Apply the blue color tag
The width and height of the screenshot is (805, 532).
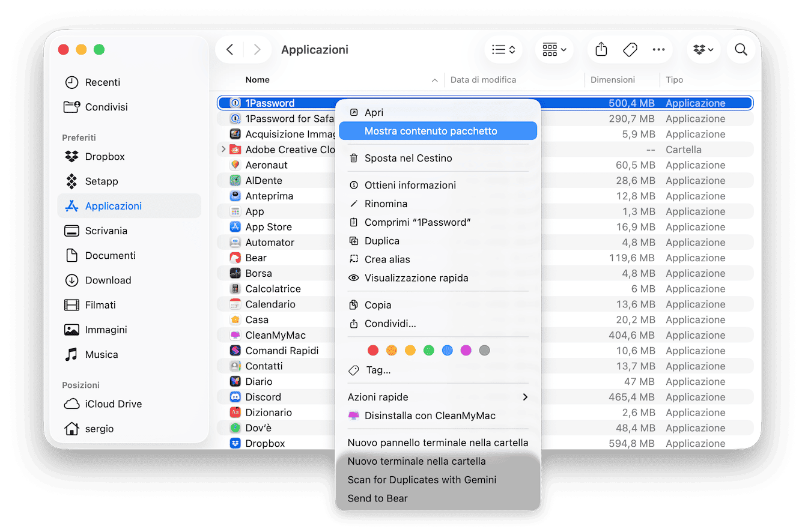[448, 350]
